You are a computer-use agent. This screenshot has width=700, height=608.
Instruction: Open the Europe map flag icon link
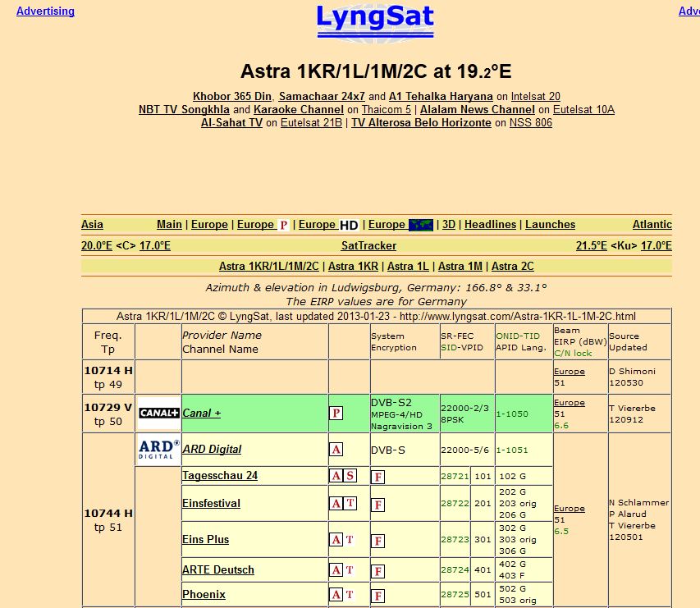421,225
